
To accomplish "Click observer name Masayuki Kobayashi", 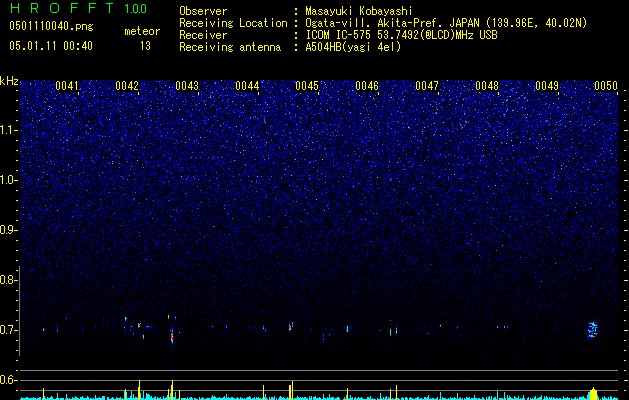I will point(359,11).
